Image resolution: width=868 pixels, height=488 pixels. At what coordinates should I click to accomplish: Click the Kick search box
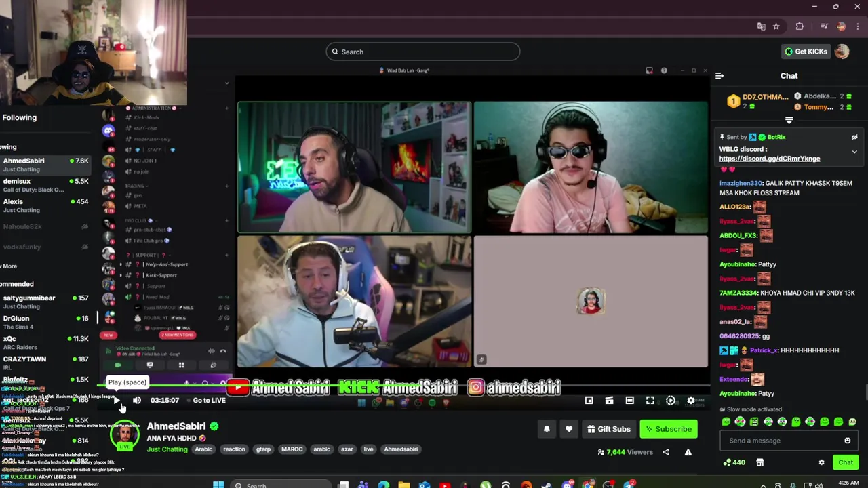tap(422, 52)
